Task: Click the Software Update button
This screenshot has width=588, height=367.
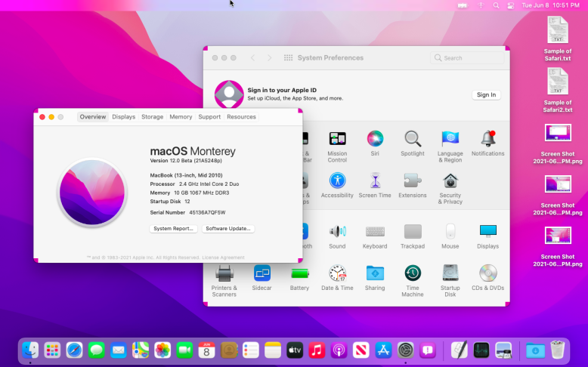Action: pos(228,228)
